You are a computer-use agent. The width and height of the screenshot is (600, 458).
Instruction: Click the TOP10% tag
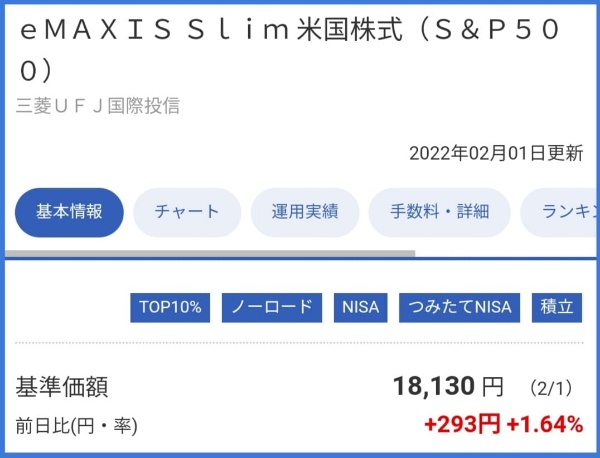click(x=170, y=307)
